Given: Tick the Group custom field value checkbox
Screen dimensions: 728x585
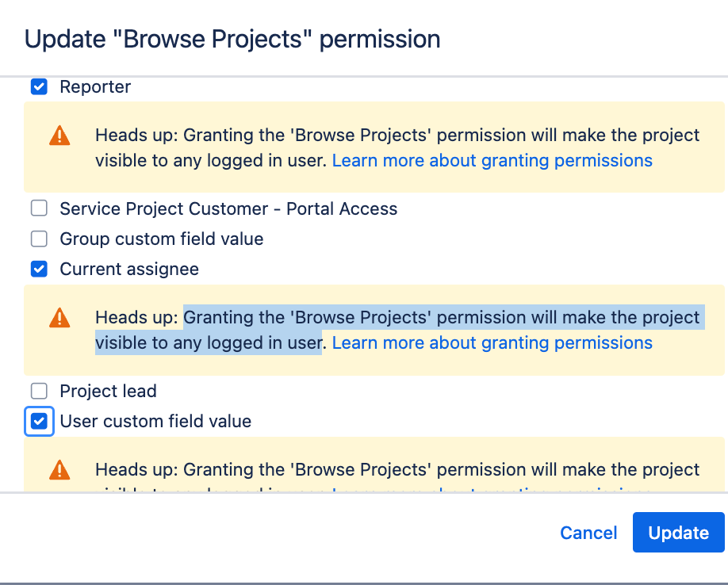Looking at the screenshot, I should point(39,239).
